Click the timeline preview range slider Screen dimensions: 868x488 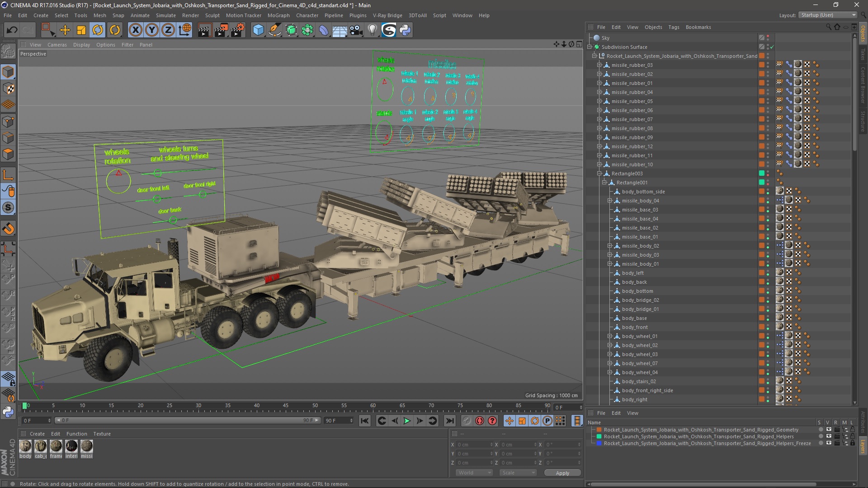click(x=188, y=421)
